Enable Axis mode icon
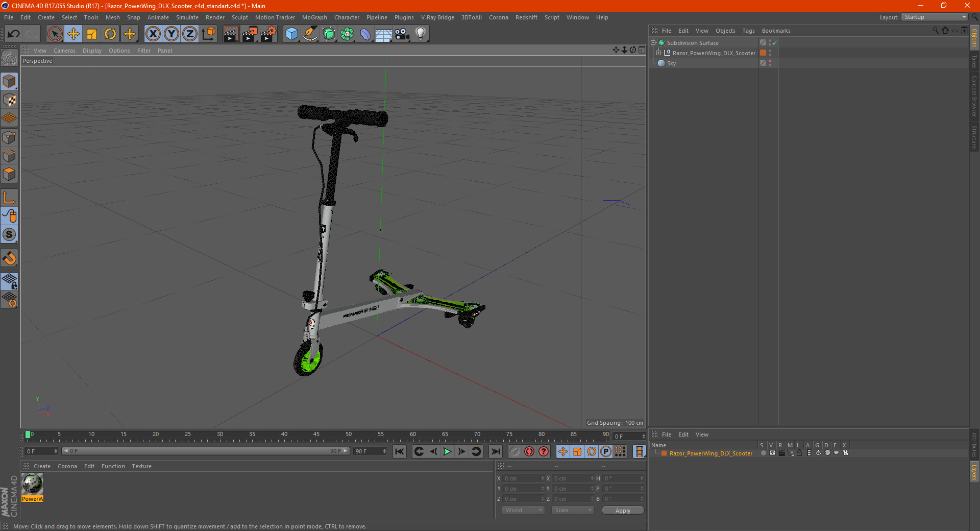 click(9, 198)
